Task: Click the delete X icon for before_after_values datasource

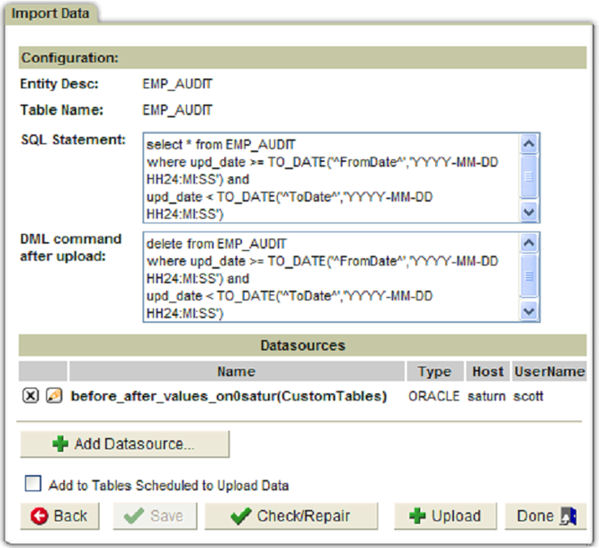Action: pos(30,396)
